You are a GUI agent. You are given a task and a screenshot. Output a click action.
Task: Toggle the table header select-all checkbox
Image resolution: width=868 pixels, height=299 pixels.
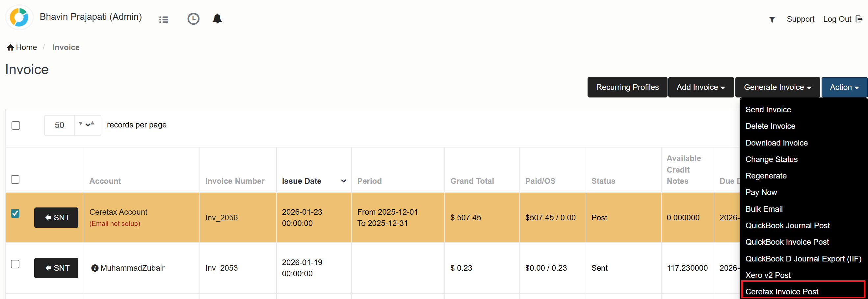click(15, 179)
